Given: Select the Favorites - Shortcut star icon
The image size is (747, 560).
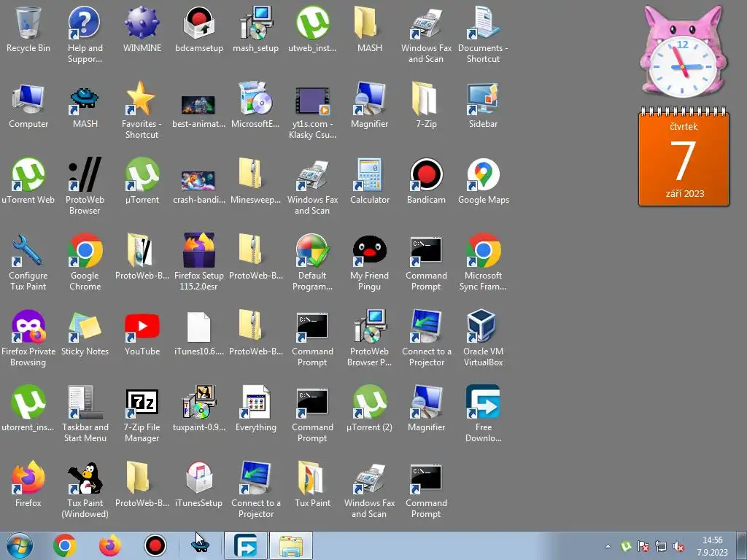Looking at the screenshot, I should [142, 98].
